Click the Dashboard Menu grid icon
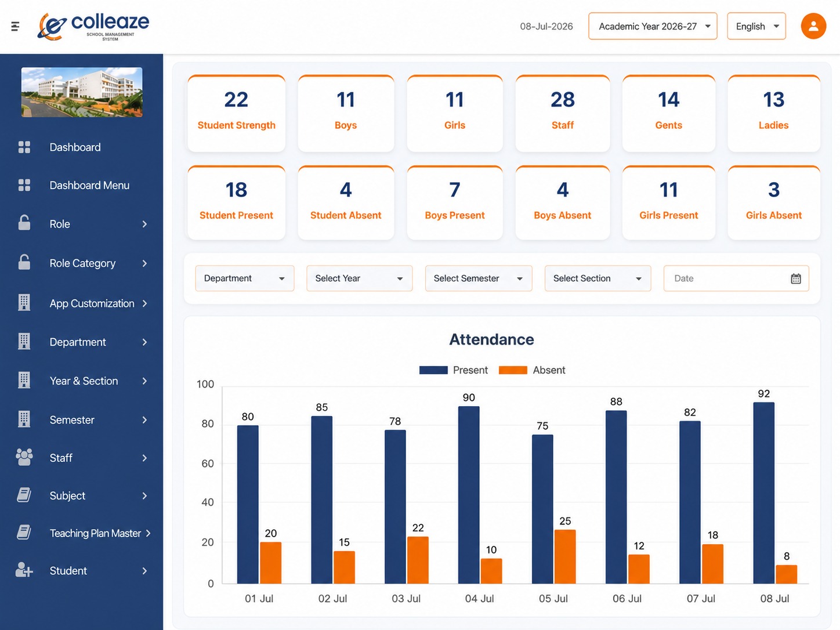Screen dimensions: 840x630 tap(24, 185)
